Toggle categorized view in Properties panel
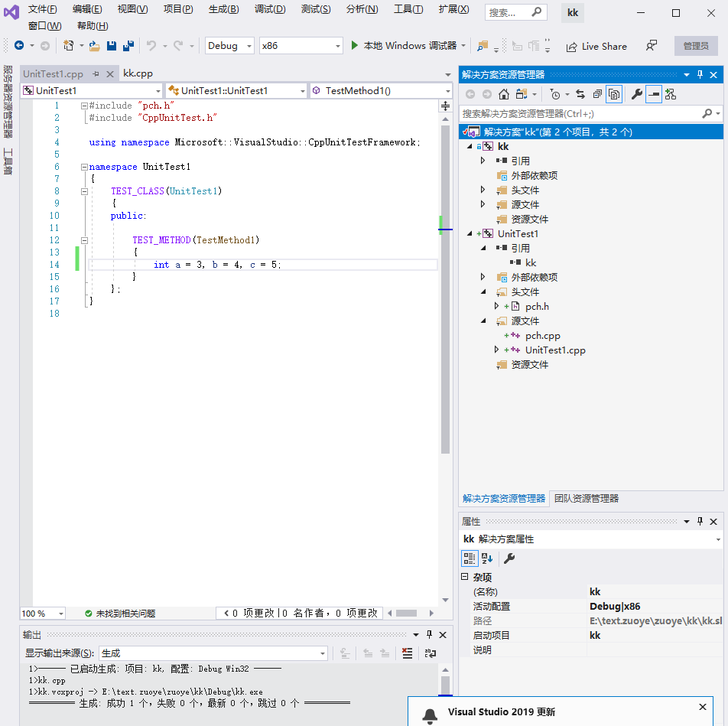This screenshot has height=726, width=728. pyautogui.click(x=470, y=558)
